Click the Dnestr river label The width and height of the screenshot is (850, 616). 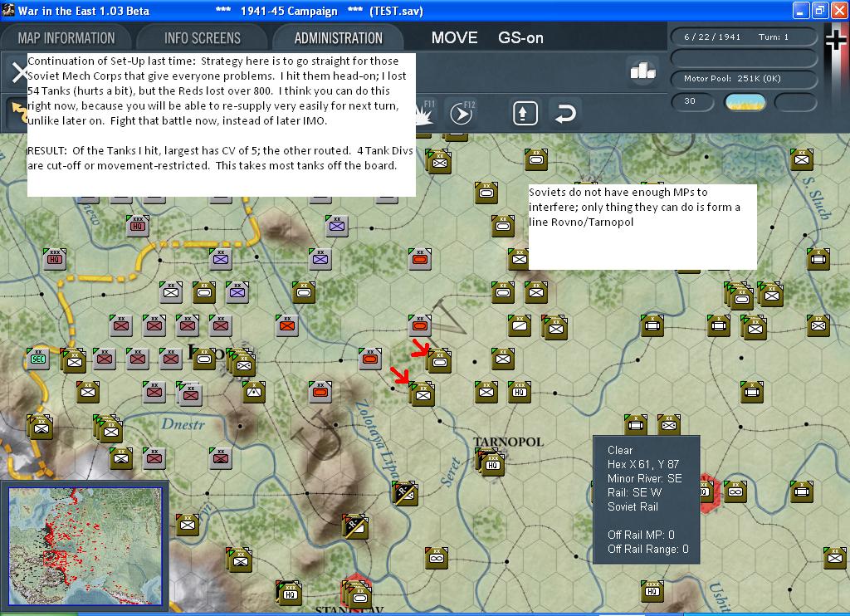click(183, 423)
